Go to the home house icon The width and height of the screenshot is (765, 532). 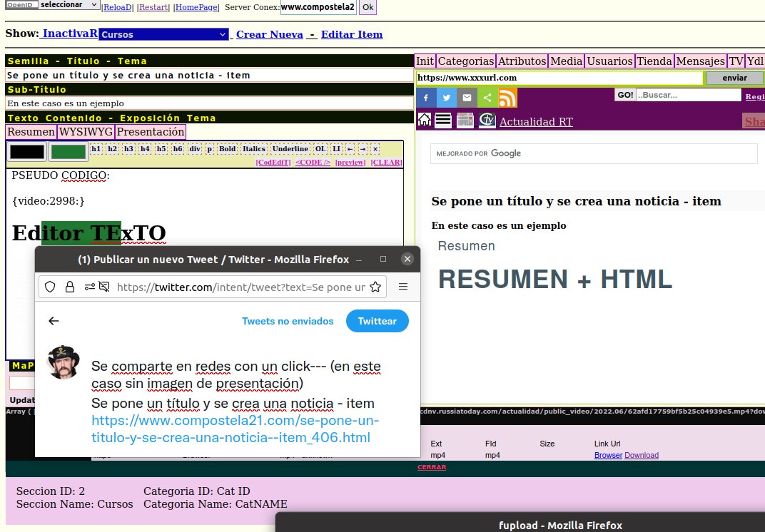point(425,120)
